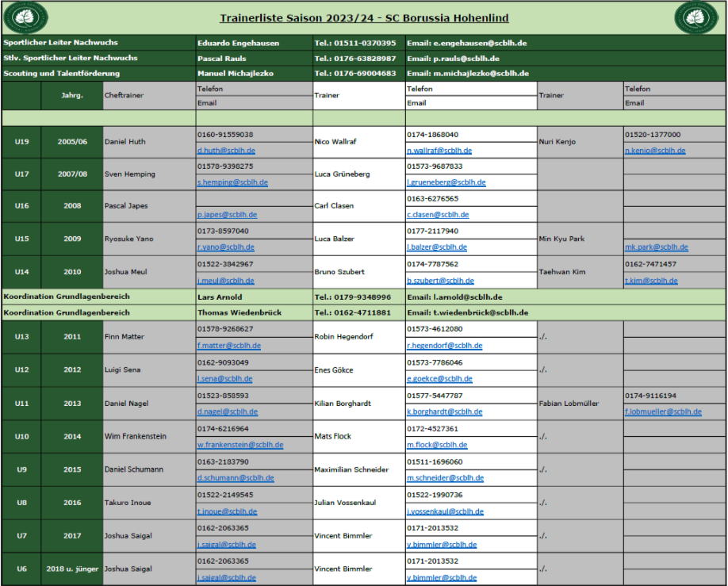The width and height of the screenshot is (728, 586).
Task: Select cell Takuro Inoue
Action: point(150,503)
